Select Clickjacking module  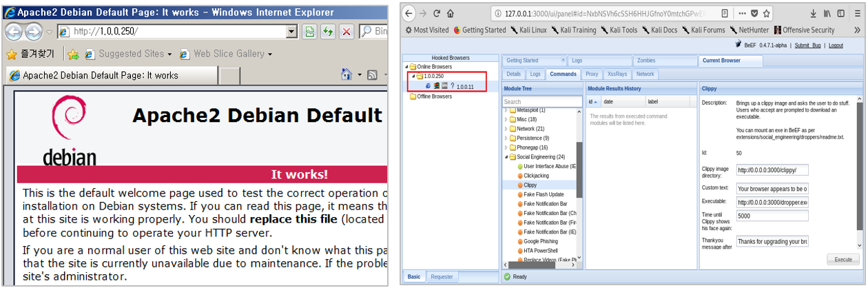[x=537, y=176]
